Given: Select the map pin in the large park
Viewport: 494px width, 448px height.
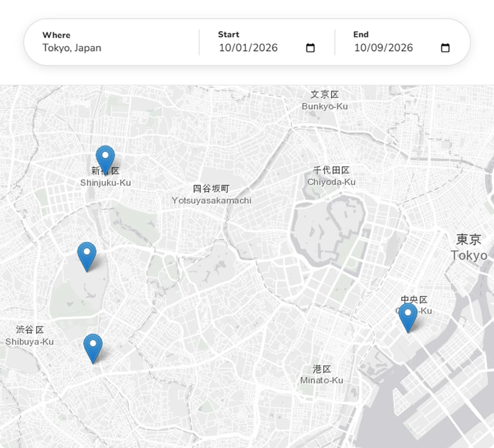Looking at the screenshot, I should [x=87, y=257].
